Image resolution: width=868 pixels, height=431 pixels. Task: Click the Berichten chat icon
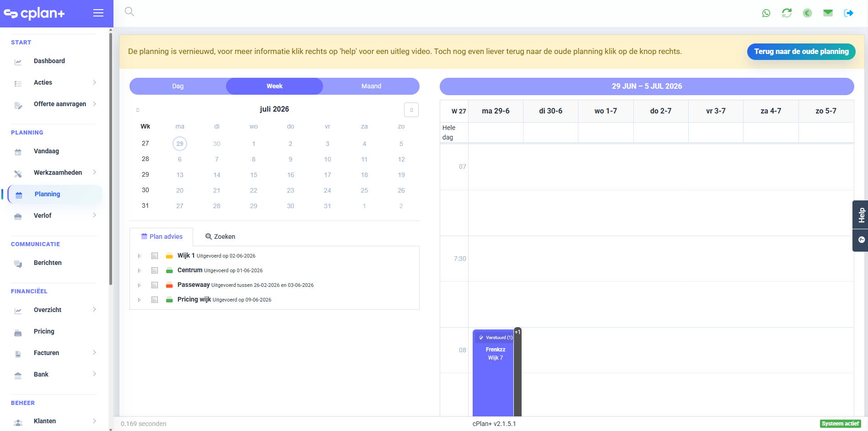click(18, 264)
